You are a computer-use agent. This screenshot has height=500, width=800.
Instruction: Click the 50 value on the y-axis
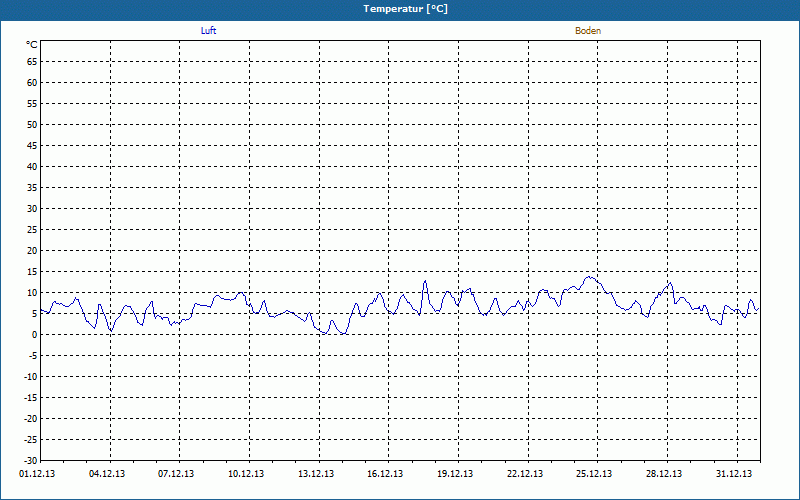[32, 124]
